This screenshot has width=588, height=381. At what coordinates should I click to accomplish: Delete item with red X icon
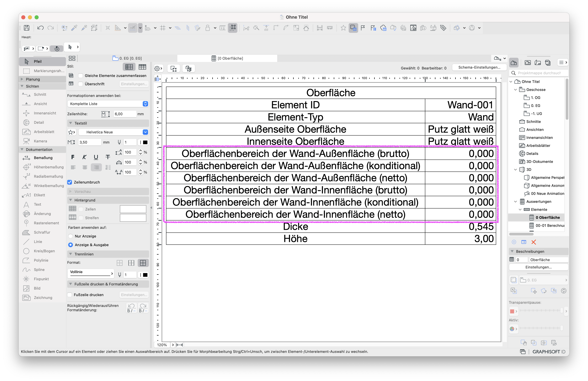coord(533,242)
